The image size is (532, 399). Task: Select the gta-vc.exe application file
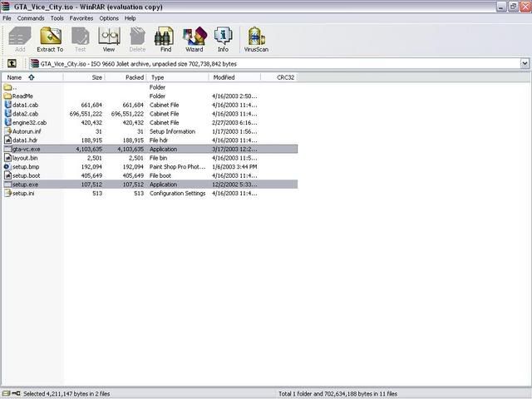point(26,149)
